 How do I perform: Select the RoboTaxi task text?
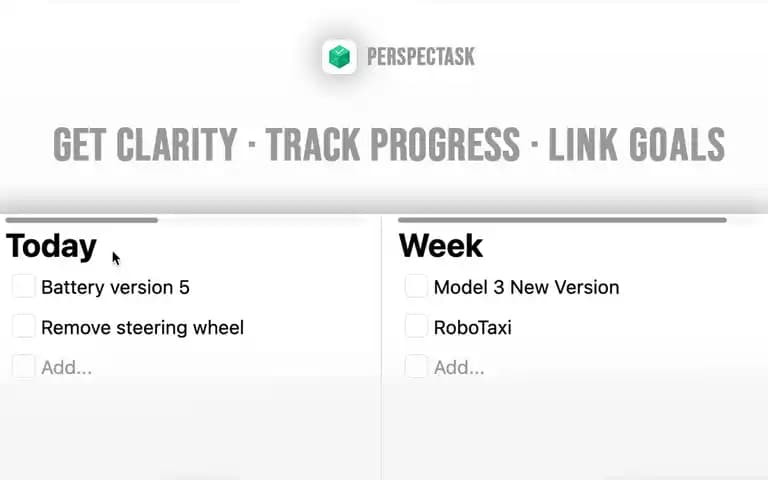tap(473, 328)
